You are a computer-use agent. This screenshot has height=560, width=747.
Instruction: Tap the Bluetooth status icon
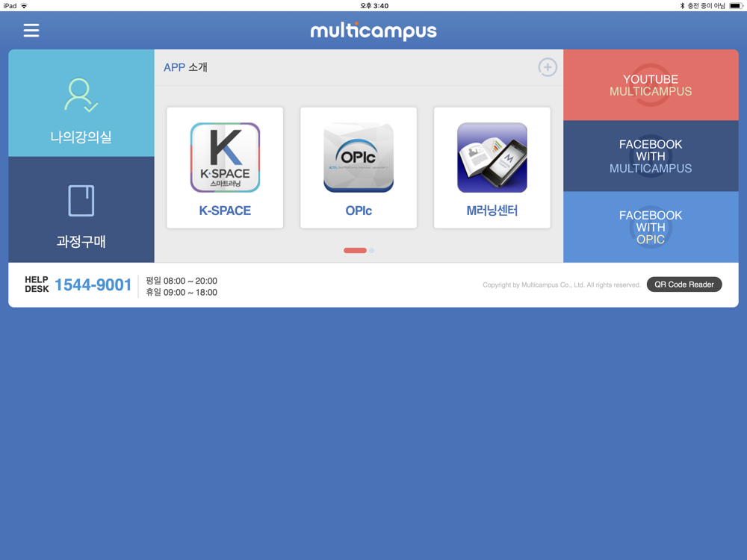(682, 6)
